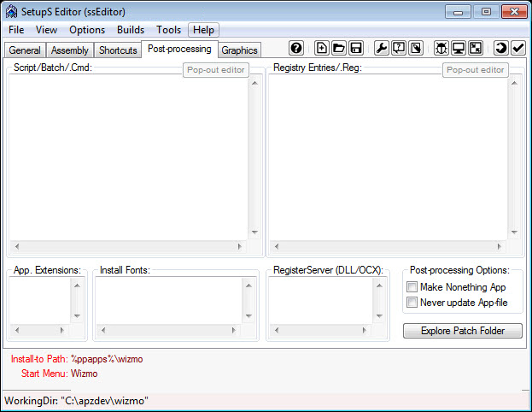Screen dimensions: 532x412
Task: Click the monitor screen toolbar icon
Action: tap(459, 48)
